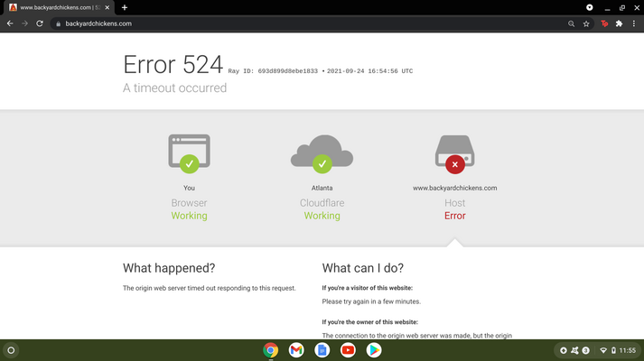
Task: Click the Error 524 heading
Action: click(173, 64)
